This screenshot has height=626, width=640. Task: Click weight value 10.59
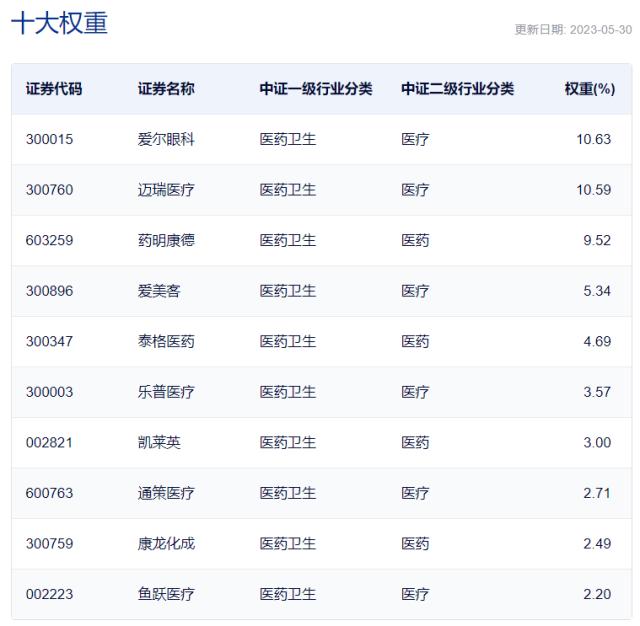point(593,190)
